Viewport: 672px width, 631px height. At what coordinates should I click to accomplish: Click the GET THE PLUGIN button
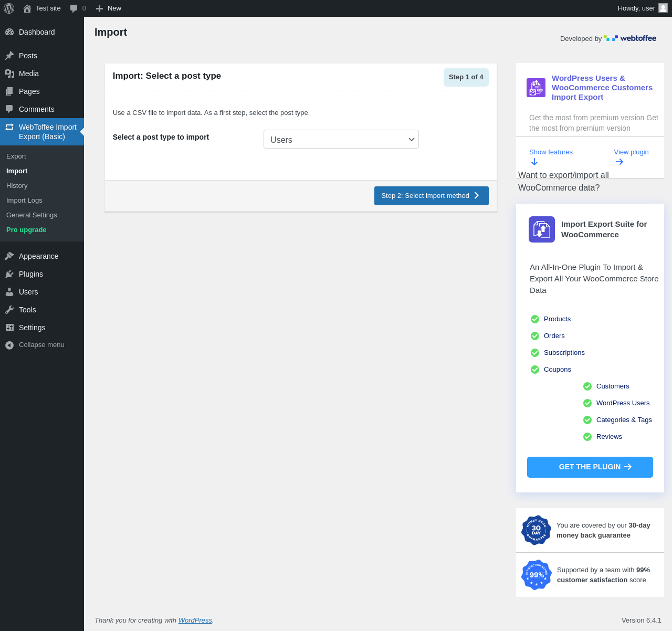(590, 467)
